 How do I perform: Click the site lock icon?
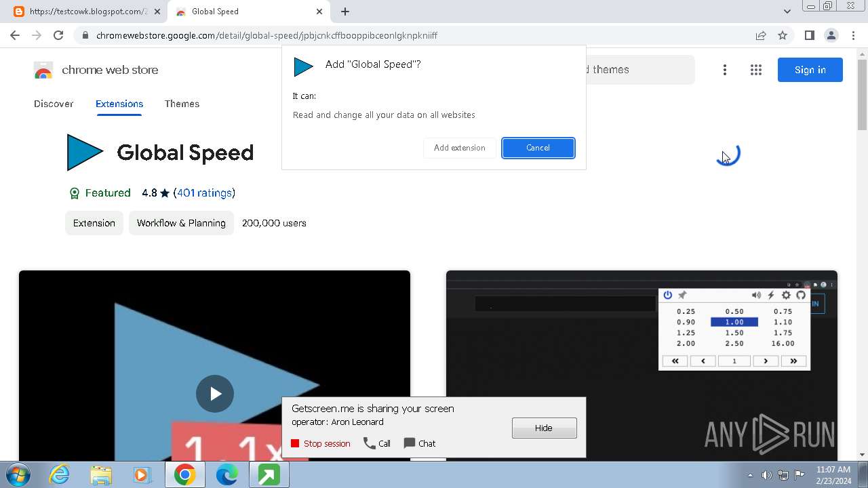click(x=85, y=35)
